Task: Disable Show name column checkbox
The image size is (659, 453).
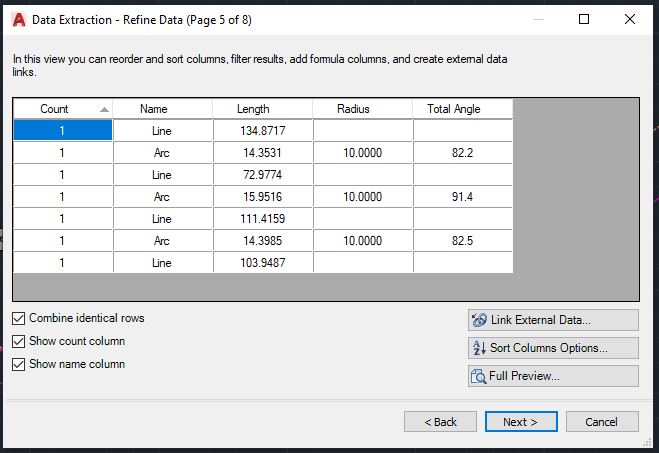Action: pyautogui.click(x=19, y=364)
